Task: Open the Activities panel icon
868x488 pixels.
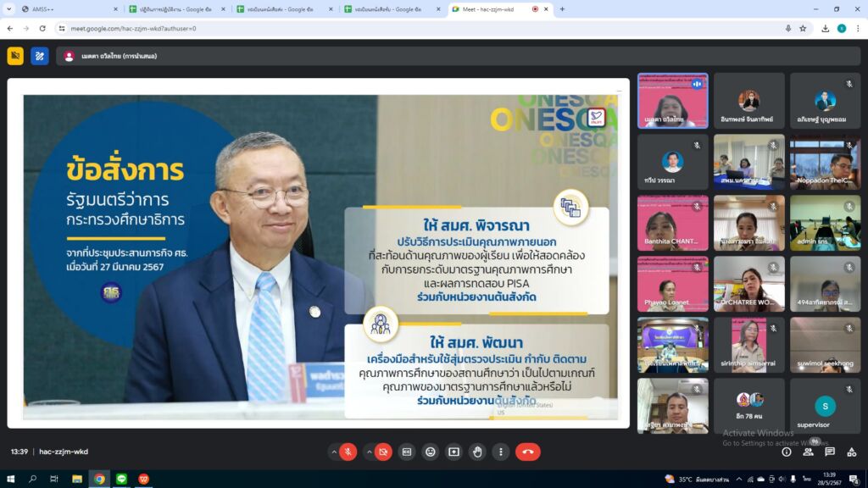Action: (x=852, y=452)
